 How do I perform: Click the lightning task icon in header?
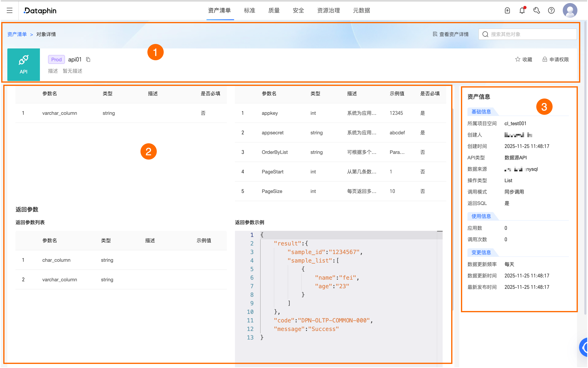pyautogui.click(x=507, y=10)
